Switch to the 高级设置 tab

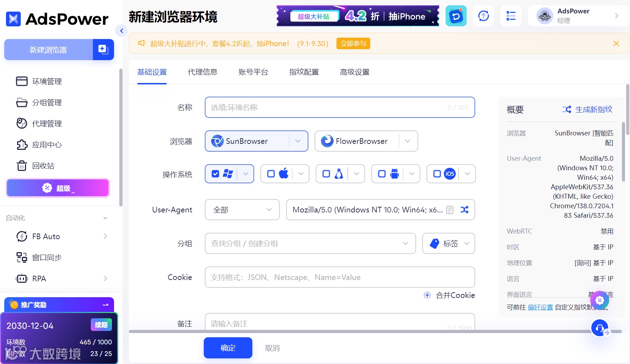point(354,72)
